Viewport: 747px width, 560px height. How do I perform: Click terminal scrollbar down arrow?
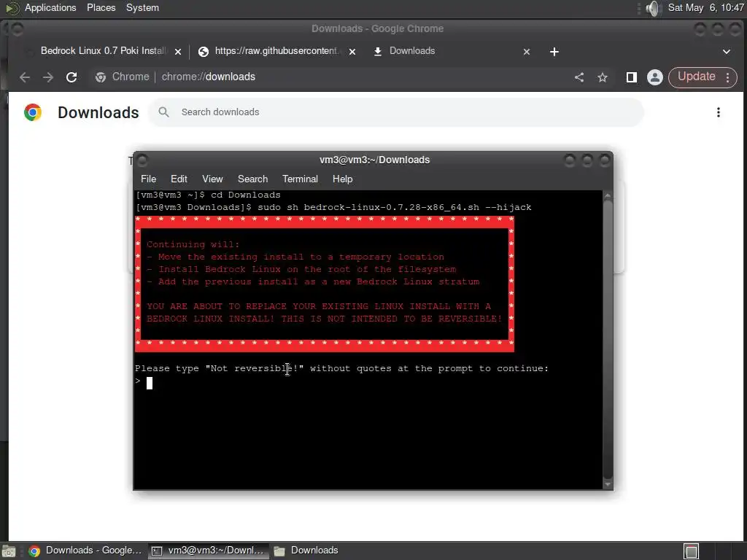point(608,484)
